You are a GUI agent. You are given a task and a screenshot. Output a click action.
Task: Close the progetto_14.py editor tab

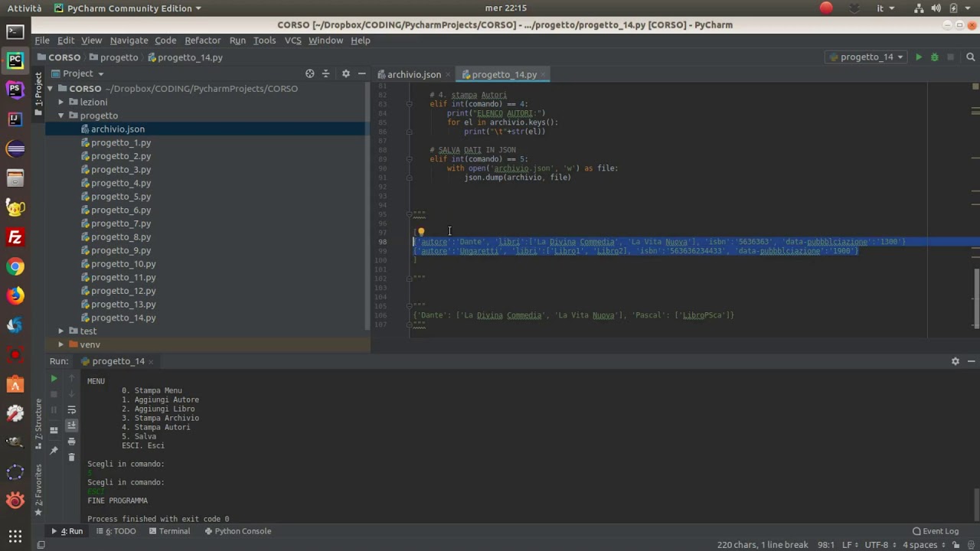point(544,75)
